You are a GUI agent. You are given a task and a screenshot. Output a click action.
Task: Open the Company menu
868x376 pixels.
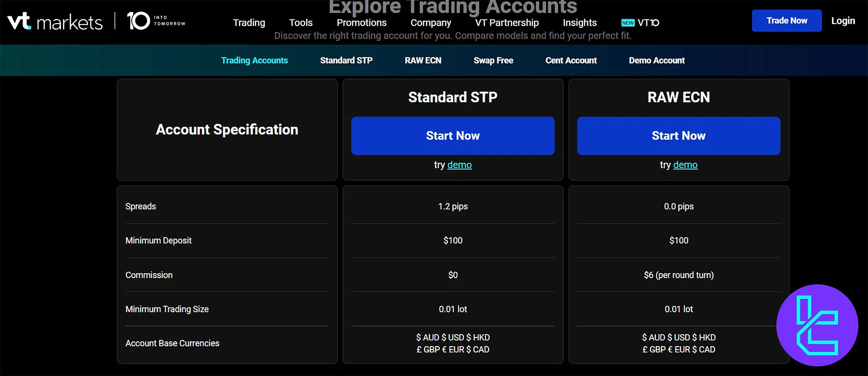click(x=431, y=23)
